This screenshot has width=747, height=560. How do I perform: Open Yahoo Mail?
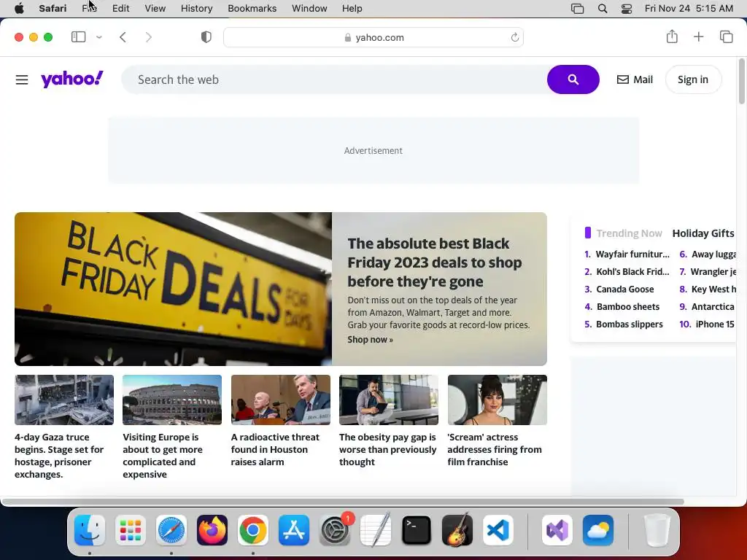click(635, 79)
